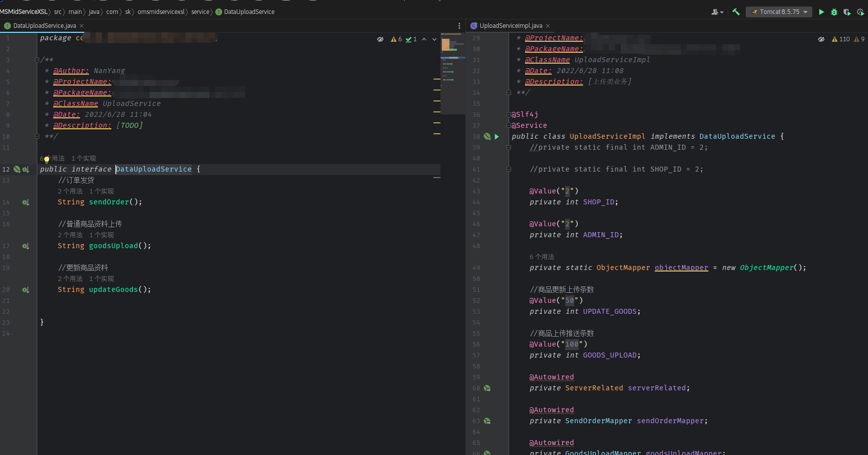Screen dimensions: 868x455
Task: Click the intention lightbulb above line 12
Action: pyautogui.click(x=47, y=159)
